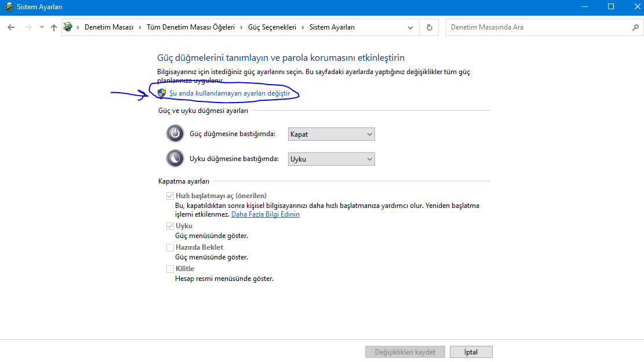Viewport: 644px width, 362px height.
Task: Open Daha Fazla Bilgi Edinin link
Action: pos(265,214)
